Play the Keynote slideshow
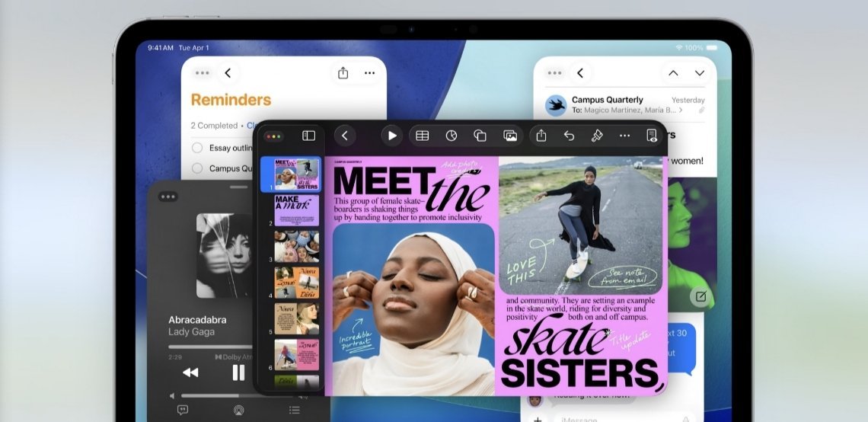This screenshot has width=868, height=422. pos(392,136)
